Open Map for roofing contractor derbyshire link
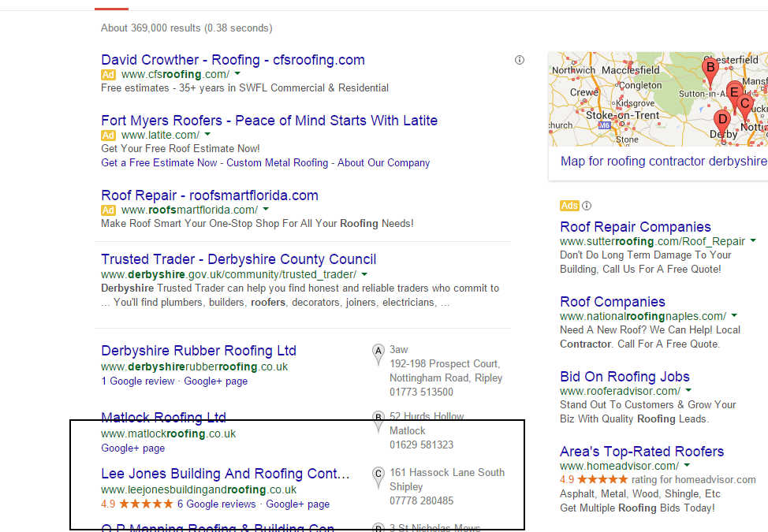This screenshot has height=532, width=768. 664,161
